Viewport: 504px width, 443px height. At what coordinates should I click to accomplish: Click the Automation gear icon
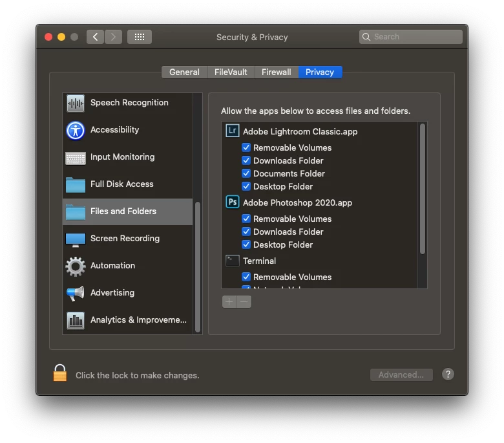click(x=76, y=266)
